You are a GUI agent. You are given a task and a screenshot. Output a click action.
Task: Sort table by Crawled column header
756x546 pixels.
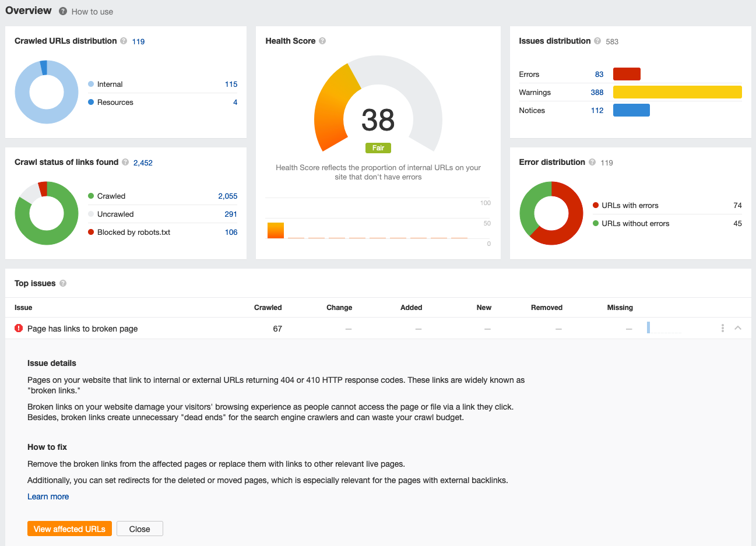click(268, 307)
